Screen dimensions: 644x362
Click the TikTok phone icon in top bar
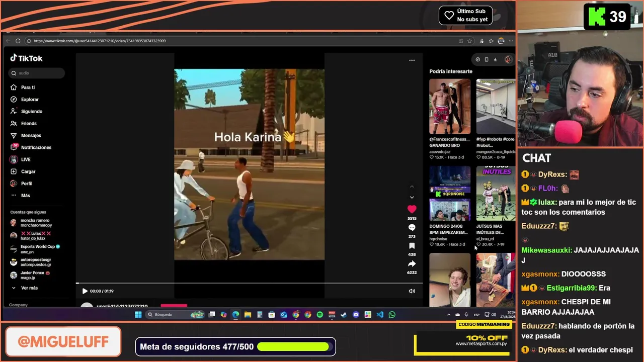487,60
